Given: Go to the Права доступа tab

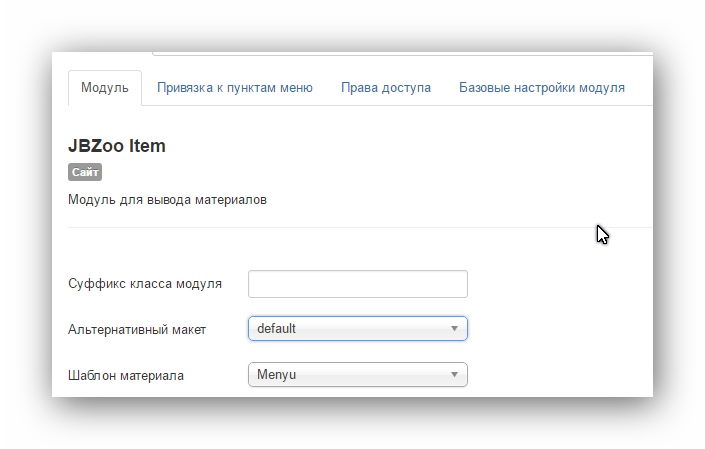Looking at the screenshot, I should pyautogui.click(x=386, y=88).
